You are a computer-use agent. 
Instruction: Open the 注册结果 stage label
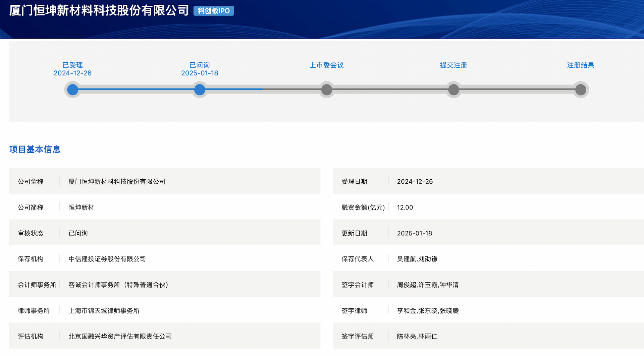581,65
